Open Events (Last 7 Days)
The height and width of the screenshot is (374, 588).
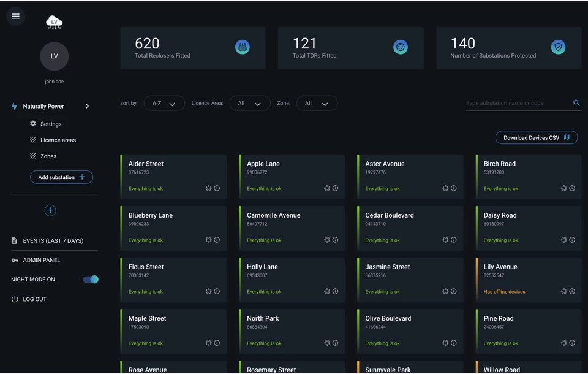pos(53,241)
